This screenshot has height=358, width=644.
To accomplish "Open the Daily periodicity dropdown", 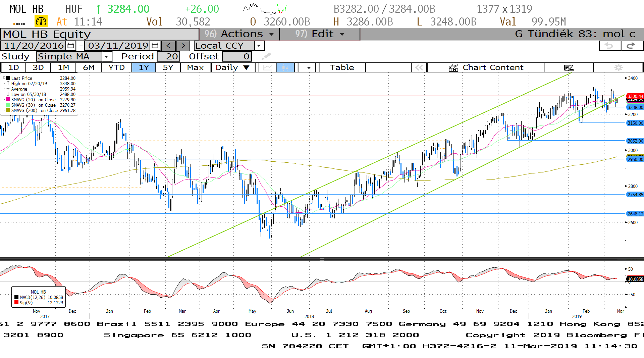I will (233, 67).
